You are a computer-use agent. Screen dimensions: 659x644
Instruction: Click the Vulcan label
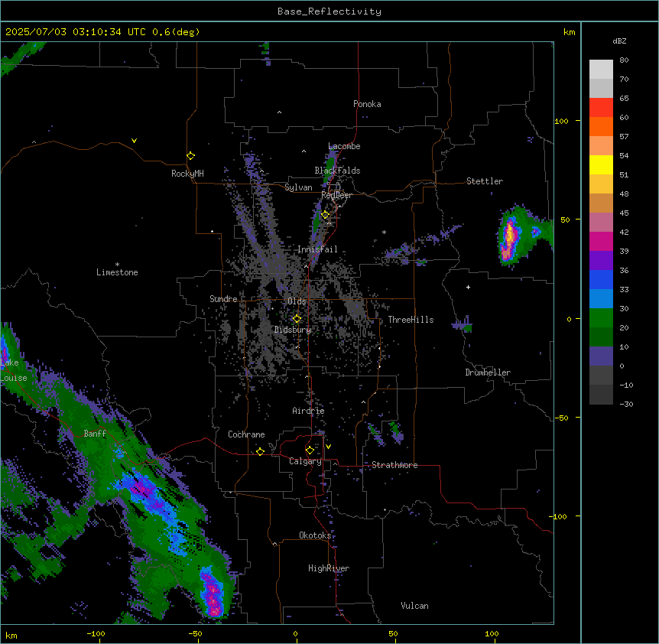[414, 606]
